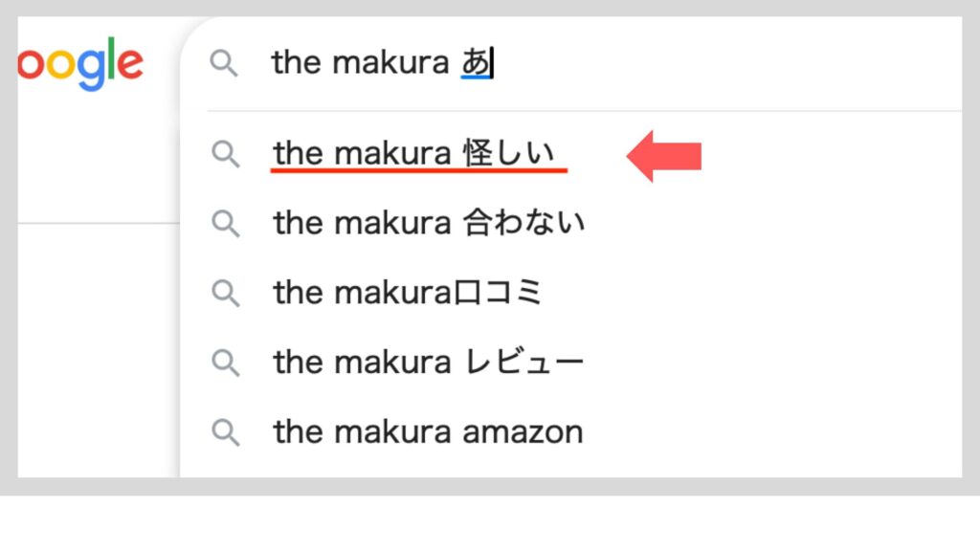Select the "the makura amazon" suggestion
The image size is (980, 551).
[428, 432]
